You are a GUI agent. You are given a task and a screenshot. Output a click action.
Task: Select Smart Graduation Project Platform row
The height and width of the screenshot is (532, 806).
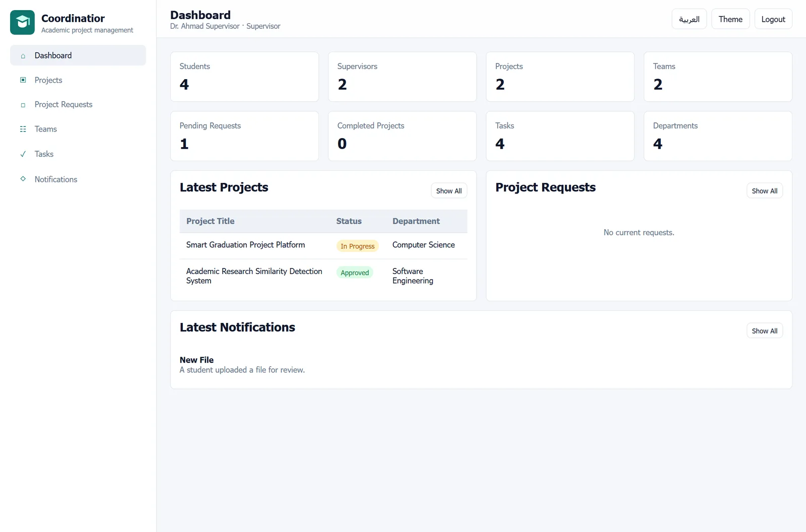pos(323,246)
